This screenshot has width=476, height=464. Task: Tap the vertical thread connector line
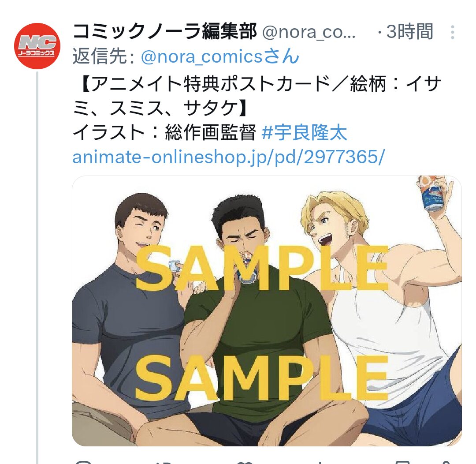37,267
